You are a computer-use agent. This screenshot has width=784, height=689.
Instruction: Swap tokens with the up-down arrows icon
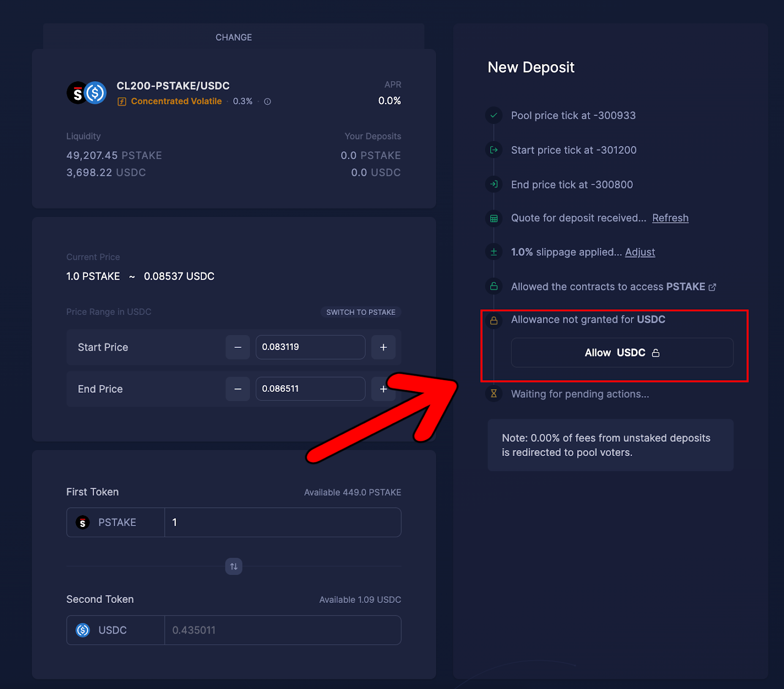(x=234, y=567)
